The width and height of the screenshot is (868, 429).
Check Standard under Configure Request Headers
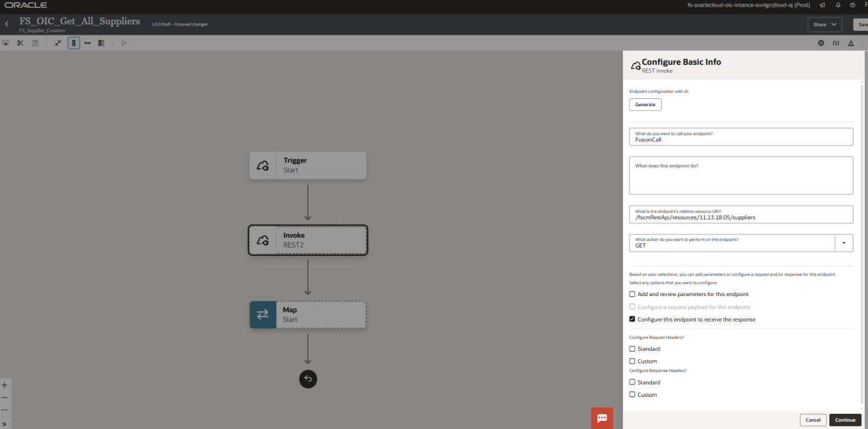click(x=632, y=349)
